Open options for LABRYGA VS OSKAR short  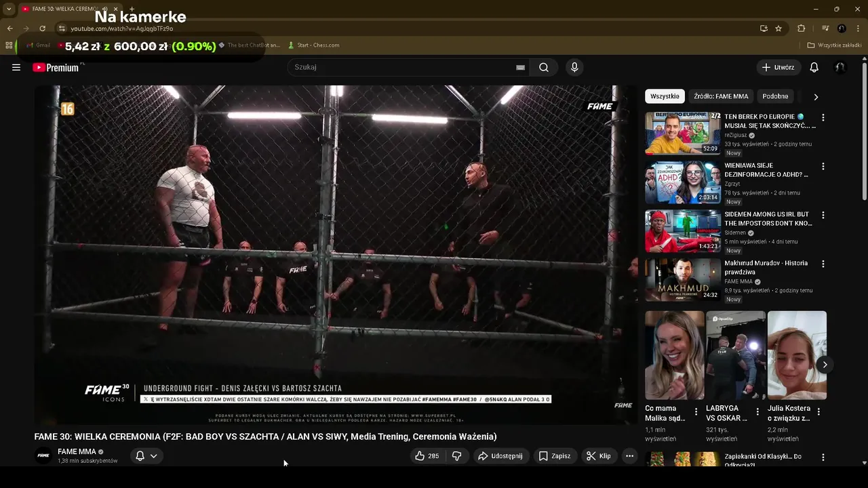pyautogui.click(x=757, y=411)
